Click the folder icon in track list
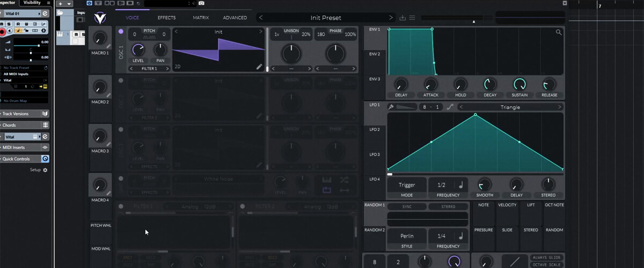This screenshot has width=644, height=268. 61,12
